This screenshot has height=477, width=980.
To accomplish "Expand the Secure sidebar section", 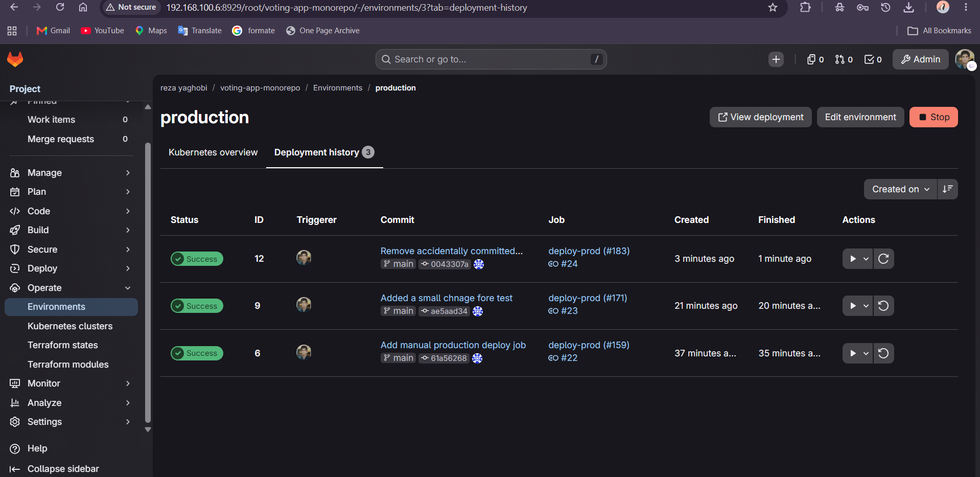I will [71, 249].
